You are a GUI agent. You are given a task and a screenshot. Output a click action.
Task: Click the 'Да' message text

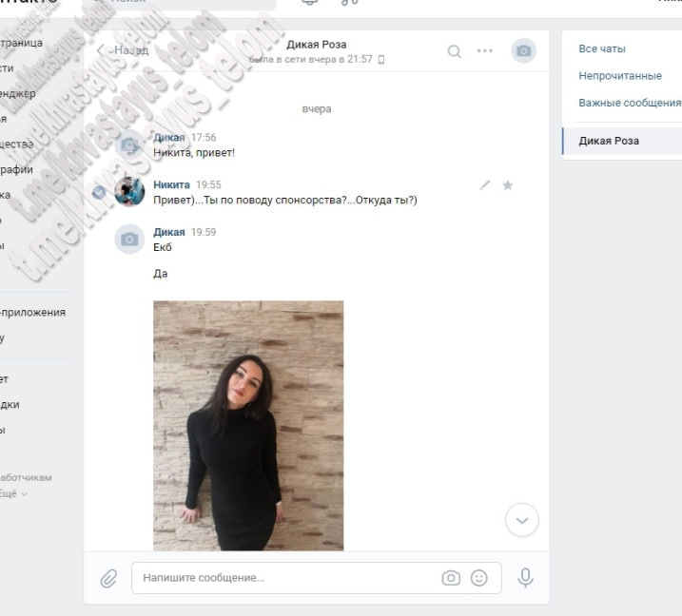161,274
